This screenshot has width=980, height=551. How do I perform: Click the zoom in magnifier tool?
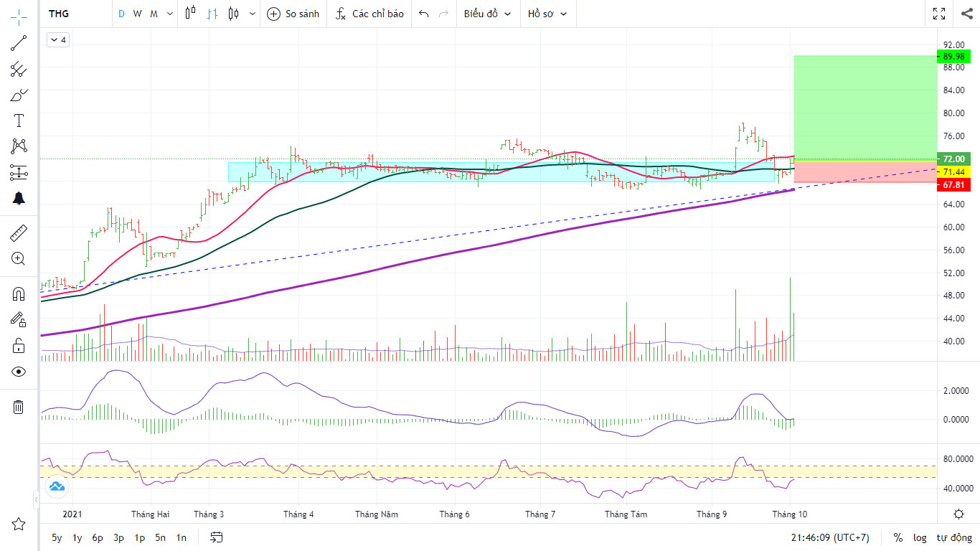point(19,259)
